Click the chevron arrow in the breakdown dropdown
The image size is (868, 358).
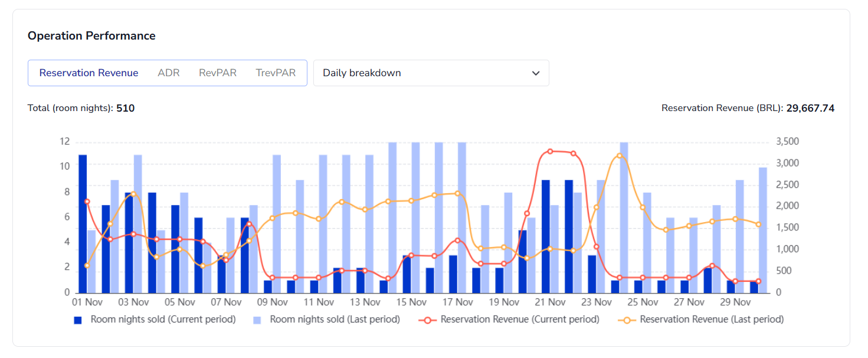[x=536, y=73]
